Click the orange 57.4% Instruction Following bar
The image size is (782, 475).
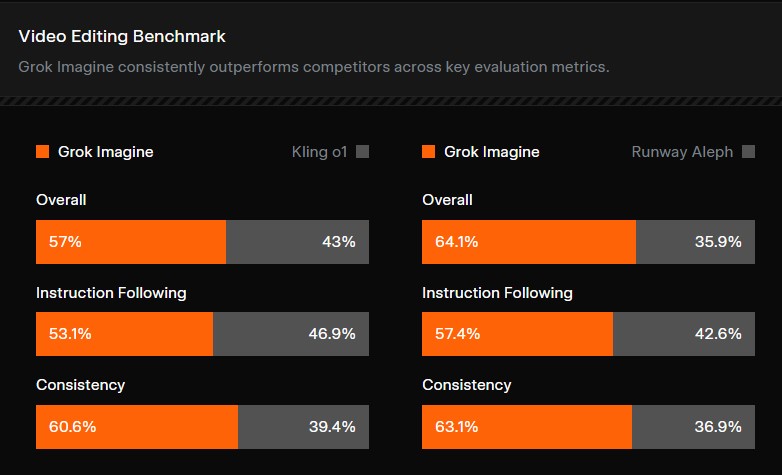517,334
